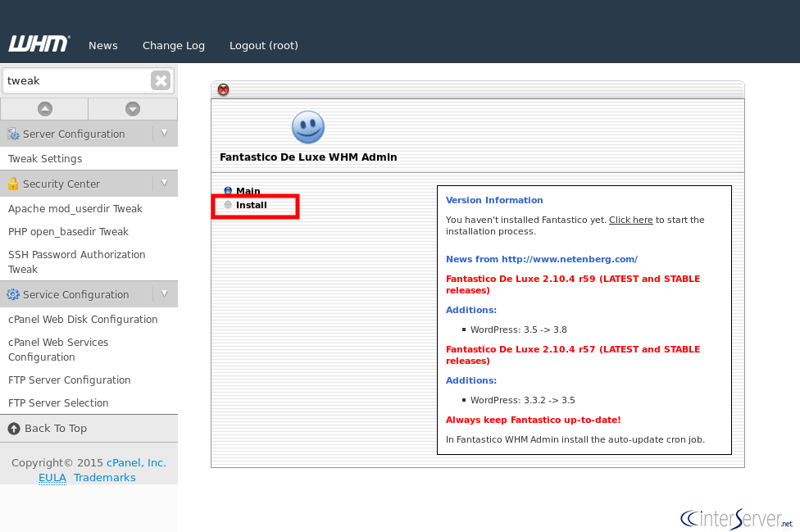The image size is (800, 532).
Task: Open PHP open_basedir Tweak
Action: point(68,231)
